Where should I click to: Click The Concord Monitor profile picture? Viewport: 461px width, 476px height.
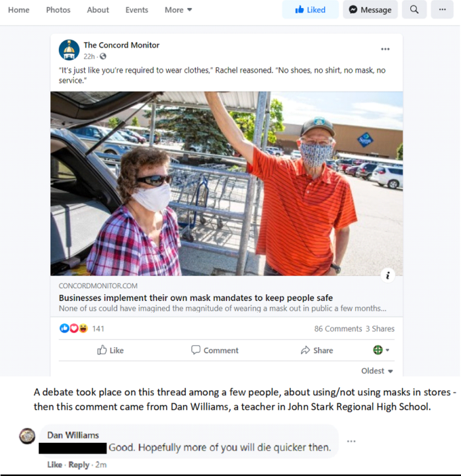tap(69, 50)
